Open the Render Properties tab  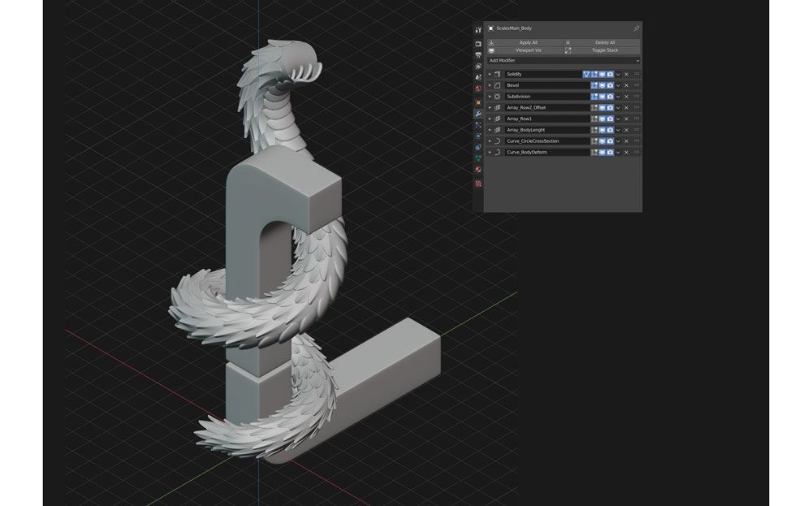(x=477, y=42)
